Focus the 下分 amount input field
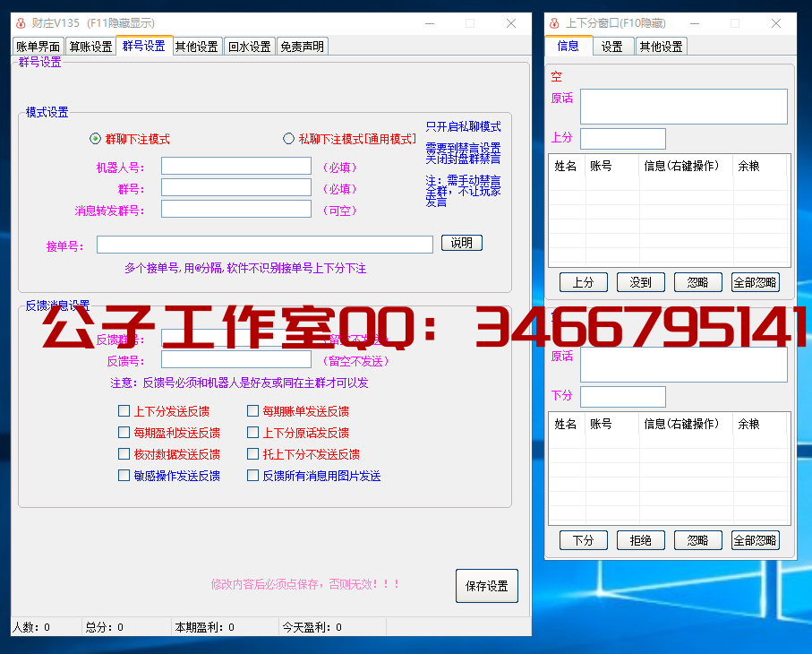Image resolution: width=812 pixels, height=654 pixels. tap(623, 397)
